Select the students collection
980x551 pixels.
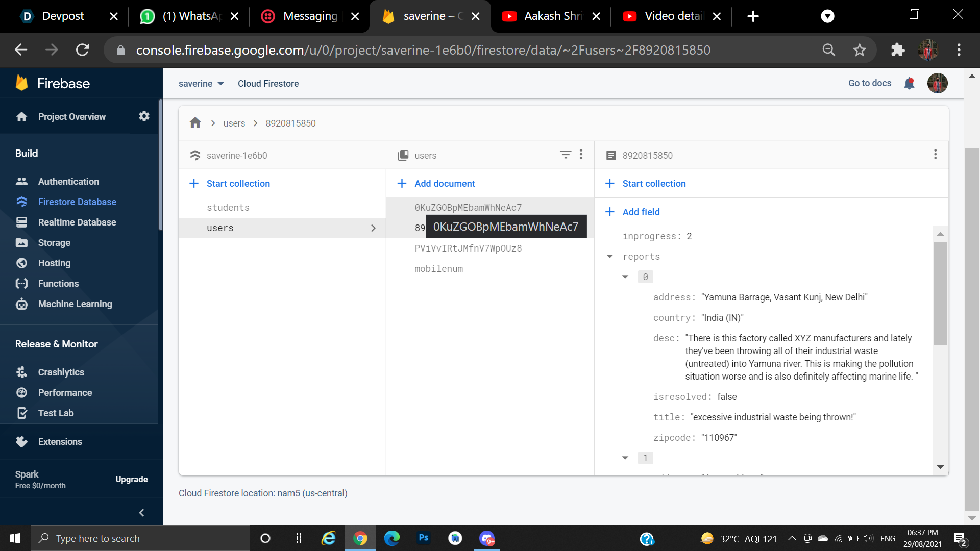(x=228, y=208)
